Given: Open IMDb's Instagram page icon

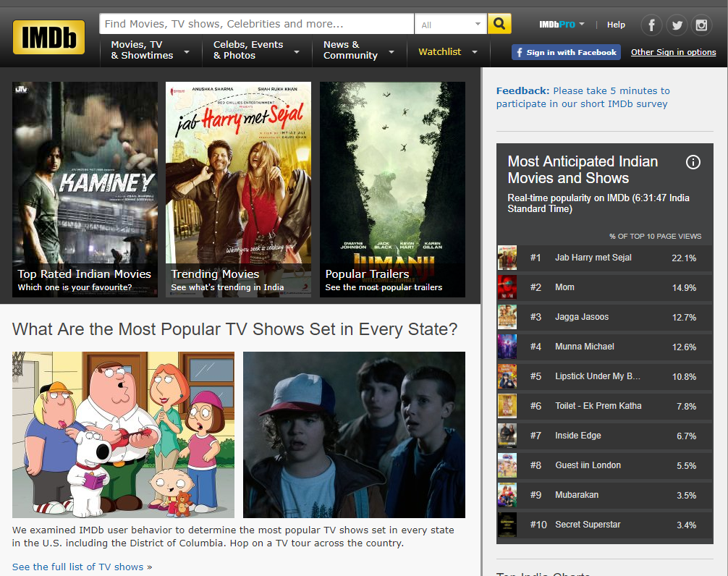Looking at the screenshot, I should (x=701, y=25).
